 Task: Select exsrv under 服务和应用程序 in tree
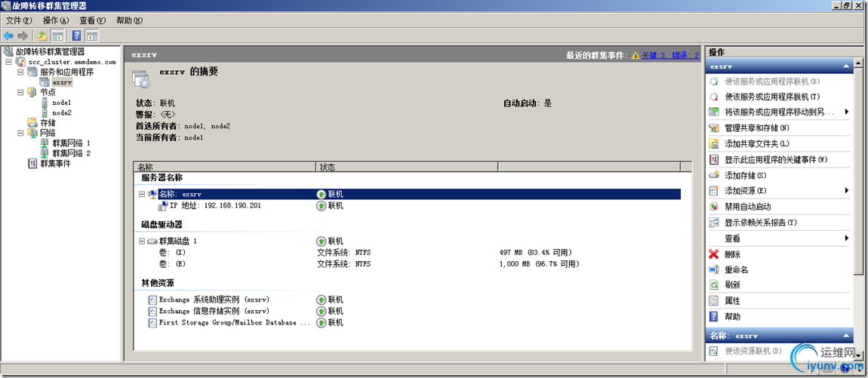(x=62, y=82)
